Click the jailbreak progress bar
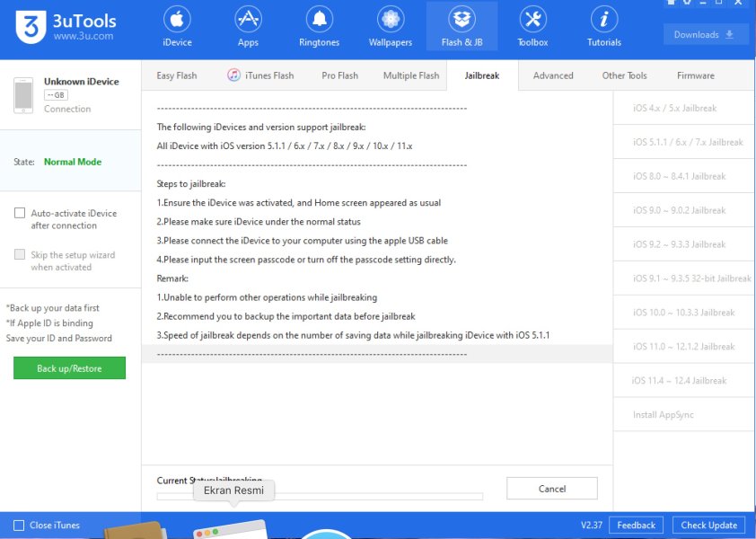The width and height of the screenshot is (756, 539). [x=320, y=496]
